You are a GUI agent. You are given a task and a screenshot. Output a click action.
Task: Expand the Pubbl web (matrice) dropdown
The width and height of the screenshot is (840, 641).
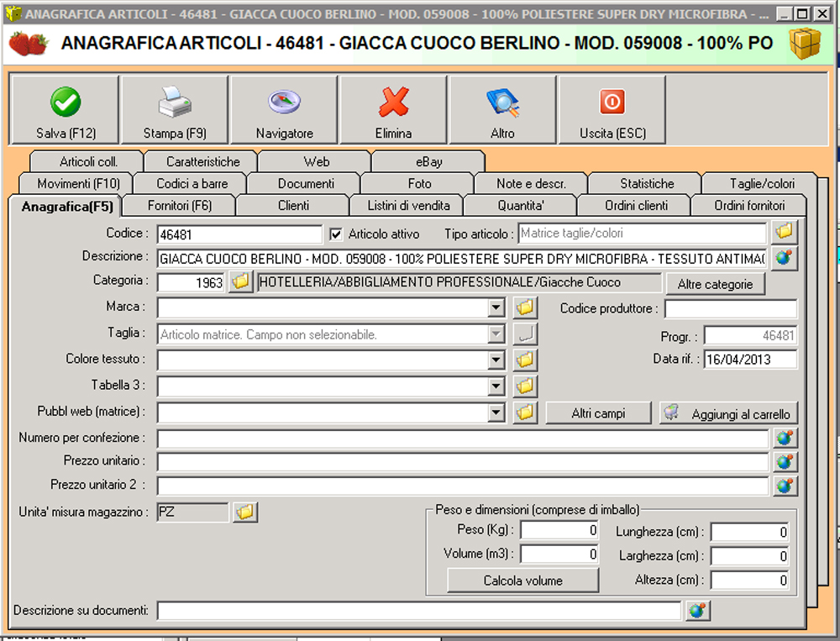tap(496, 412)
